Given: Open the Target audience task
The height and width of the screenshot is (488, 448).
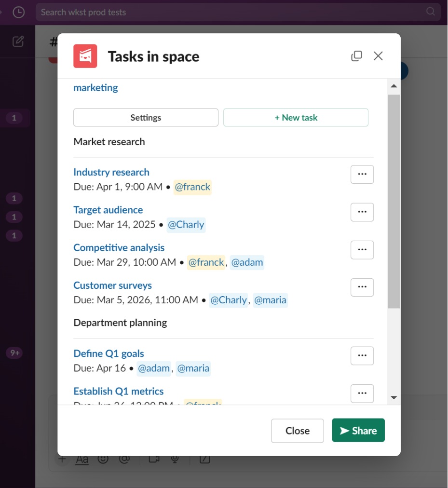Looking at the screenshot, I should [x=108, y=210].
